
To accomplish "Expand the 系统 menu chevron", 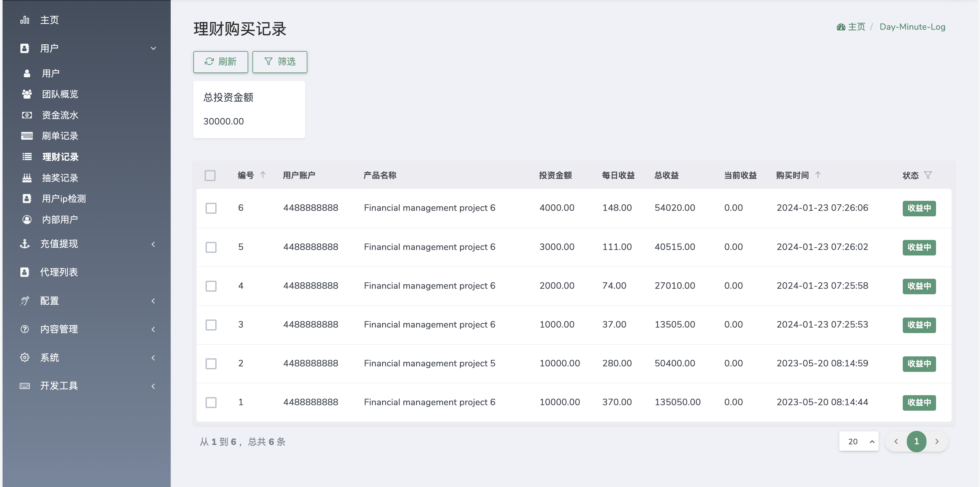I will [x=153, y=358].
